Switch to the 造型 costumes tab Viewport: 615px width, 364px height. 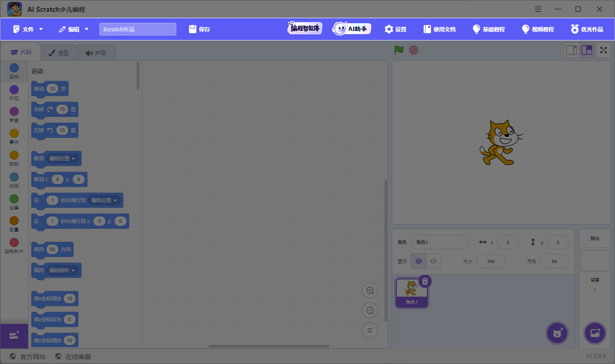59,53
